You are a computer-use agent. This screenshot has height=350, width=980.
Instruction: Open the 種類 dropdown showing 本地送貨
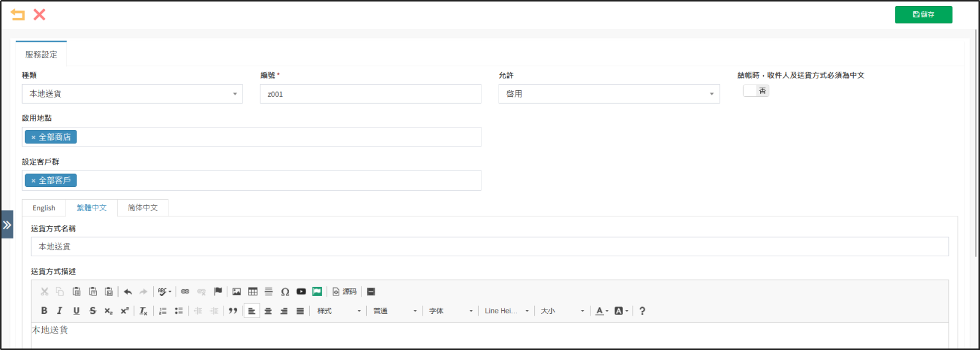coord(132,94)
